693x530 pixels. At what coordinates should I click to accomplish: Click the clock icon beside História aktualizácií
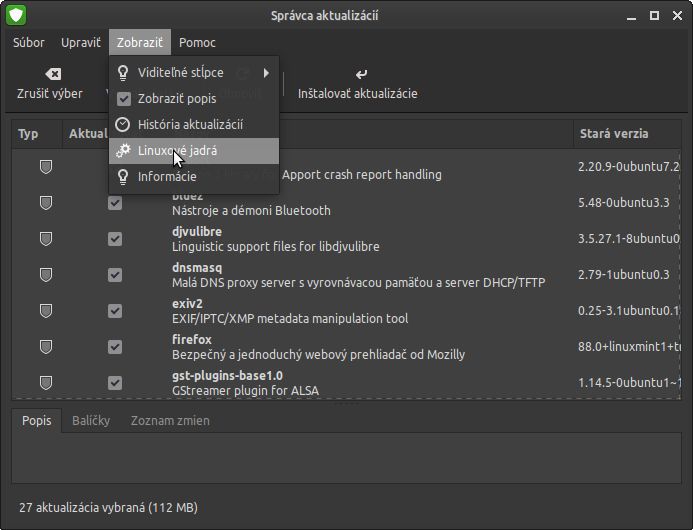click(x=124, y=124)
